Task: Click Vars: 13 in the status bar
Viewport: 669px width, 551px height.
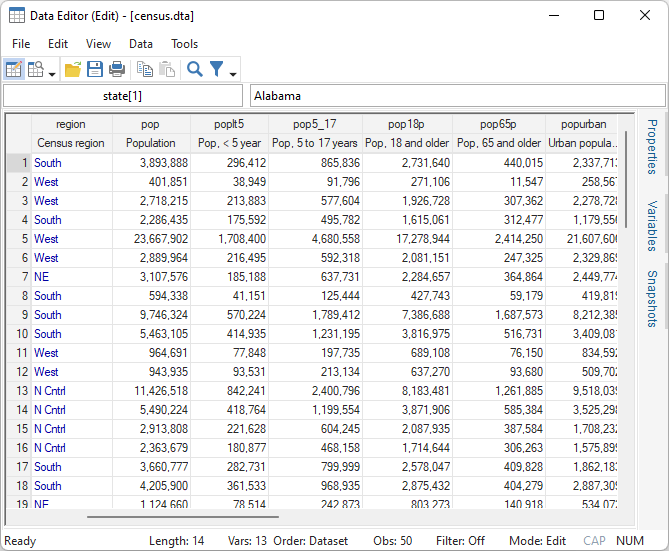Action: click(x=247, y=541)
